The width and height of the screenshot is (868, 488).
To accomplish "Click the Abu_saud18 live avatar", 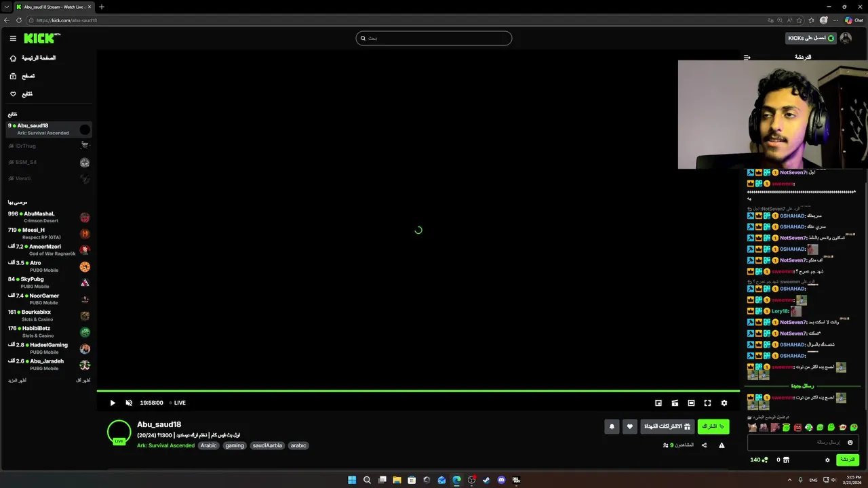I will point(119,432).
